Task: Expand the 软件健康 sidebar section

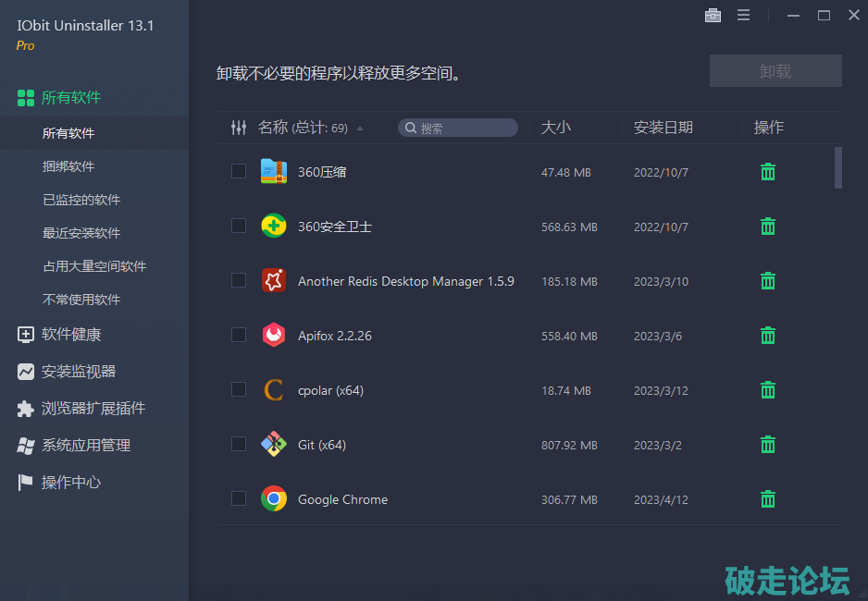Action: (71, 334)
